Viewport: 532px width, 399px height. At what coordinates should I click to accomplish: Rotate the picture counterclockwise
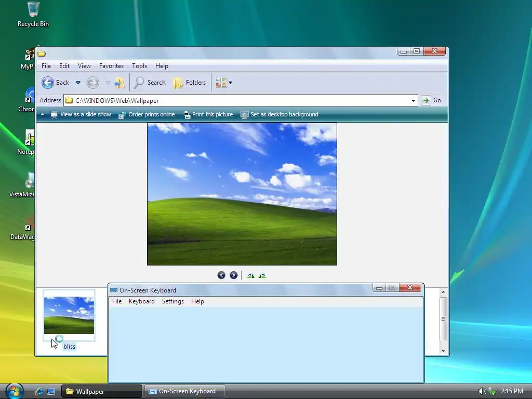tap(262, 275)
